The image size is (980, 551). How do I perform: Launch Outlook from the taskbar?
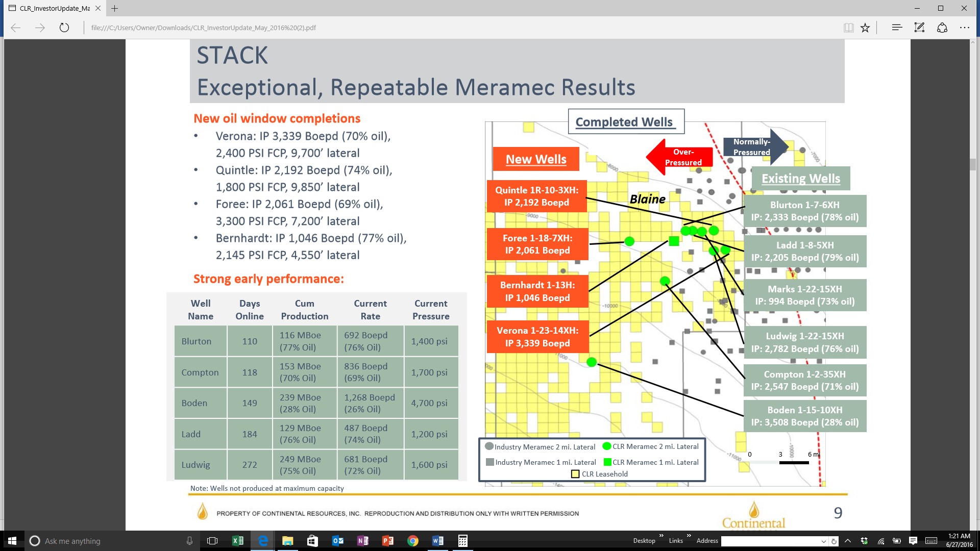tap(337, 541)
